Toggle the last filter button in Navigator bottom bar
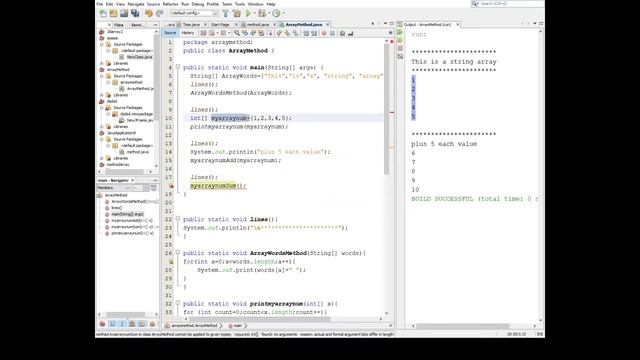Image resolution: width=640 pixels, height=360 pixels. [x=152, y=324]
